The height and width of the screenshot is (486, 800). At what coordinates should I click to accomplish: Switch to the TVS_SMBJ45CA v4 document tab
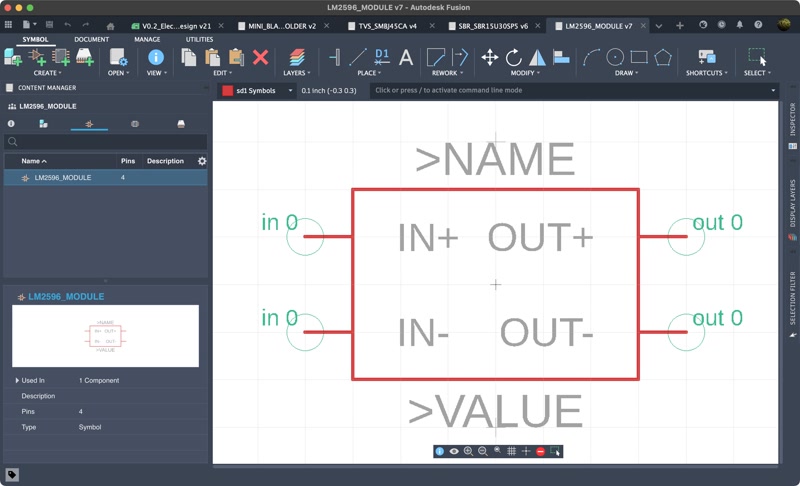pos(387,26)
